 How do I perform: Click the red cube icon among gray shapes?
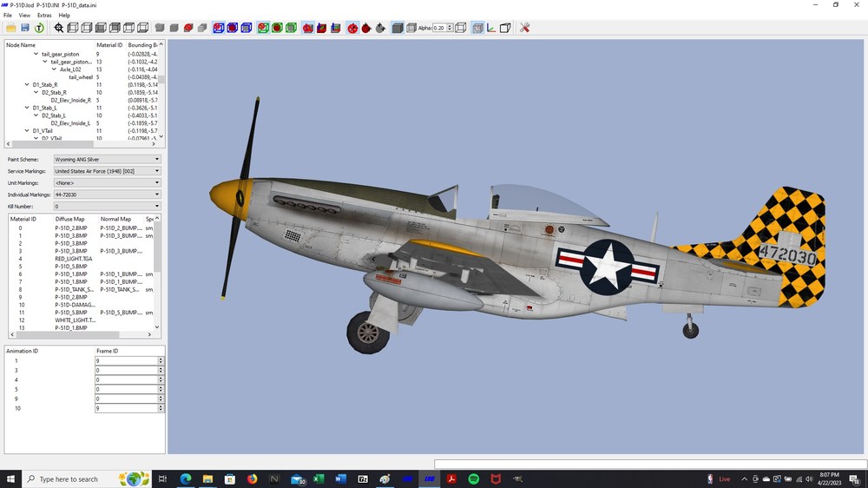(188, 28)
